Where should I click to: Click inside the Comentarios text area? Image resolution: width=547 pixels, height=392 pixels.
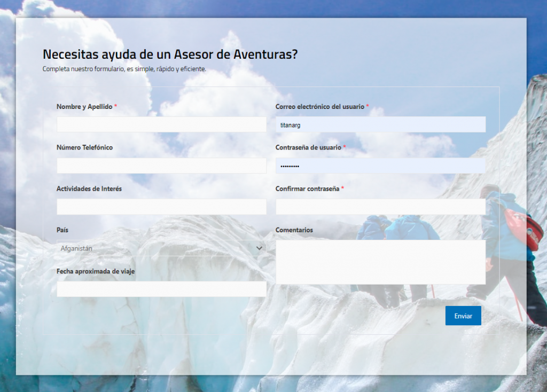pos(380,262)
